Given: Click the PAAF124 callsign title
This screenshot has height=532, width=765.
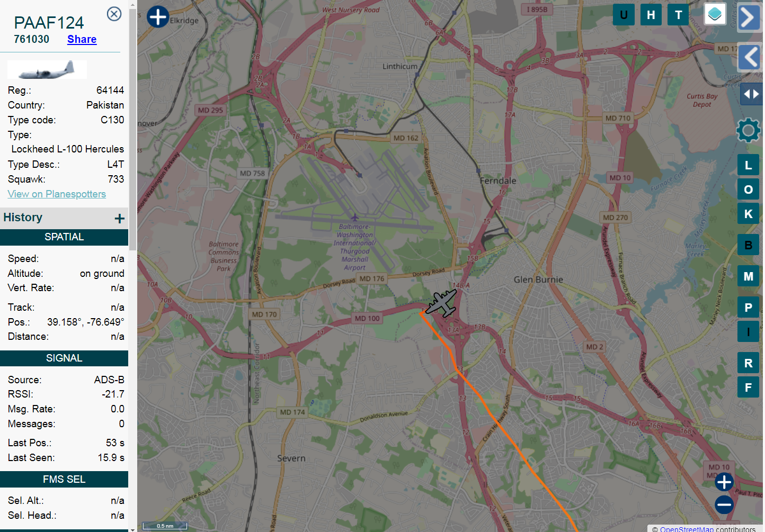Looking at the screenshot, I should 49,23.
